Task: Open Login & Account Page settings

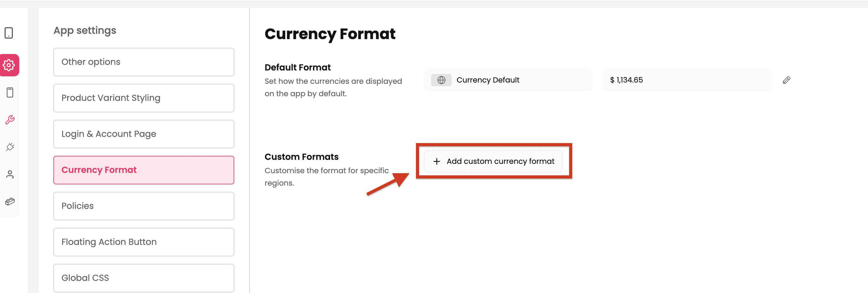Action: (144, 134)
